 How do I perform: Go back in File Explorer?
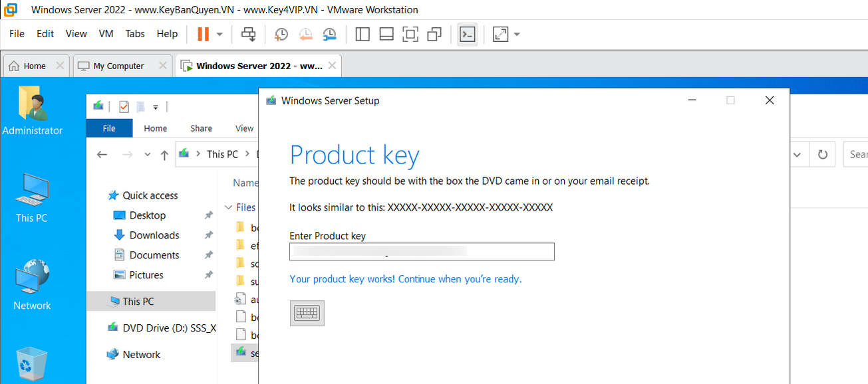point(102,154)
